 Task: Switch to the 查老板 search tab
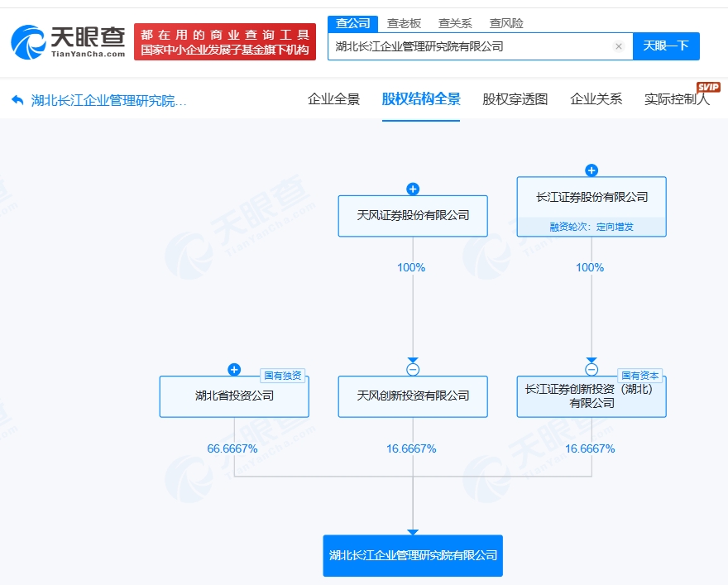(x=404, y=23)
